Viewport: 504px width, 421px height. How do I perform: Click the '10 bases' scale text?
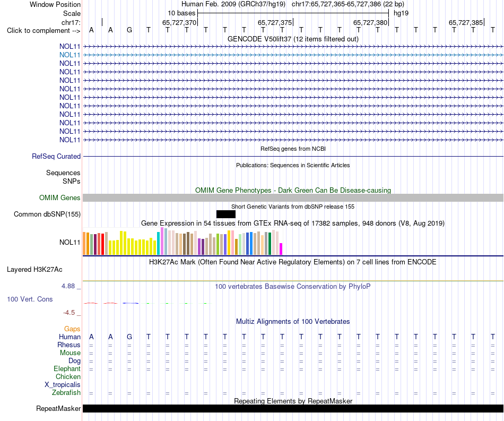pos(181,13)
